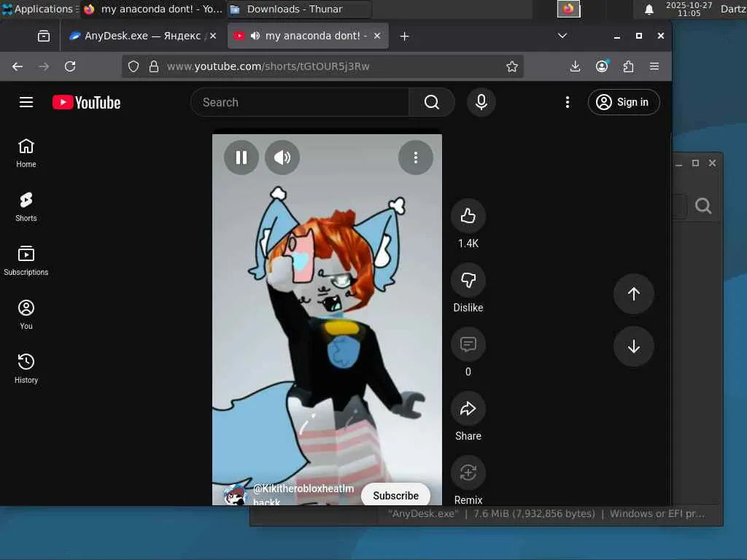Select the my anaconda dont! tab
Viewport: 747px width, 560px height.
pyautogui.click(x=308, y=36)
